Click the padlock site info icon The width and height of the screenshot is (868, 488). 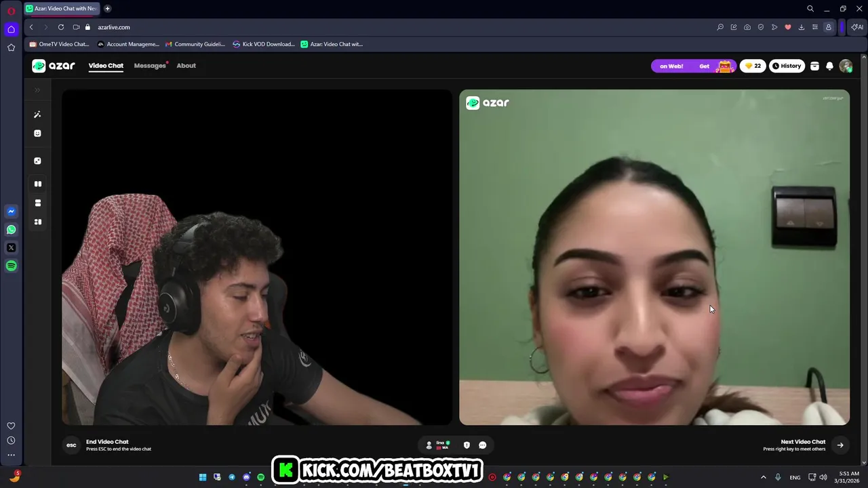tap(87, 27)
